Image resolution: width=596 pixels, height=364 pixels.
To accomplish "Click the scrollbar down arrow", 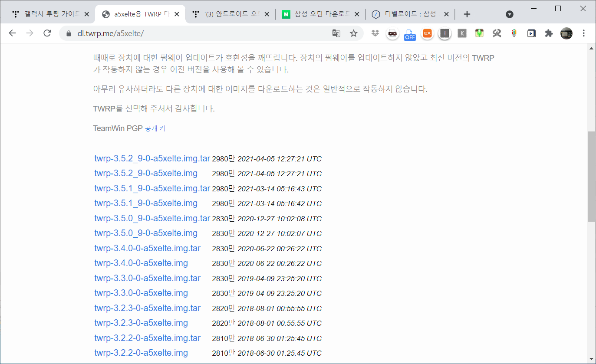I will point(591,358).
